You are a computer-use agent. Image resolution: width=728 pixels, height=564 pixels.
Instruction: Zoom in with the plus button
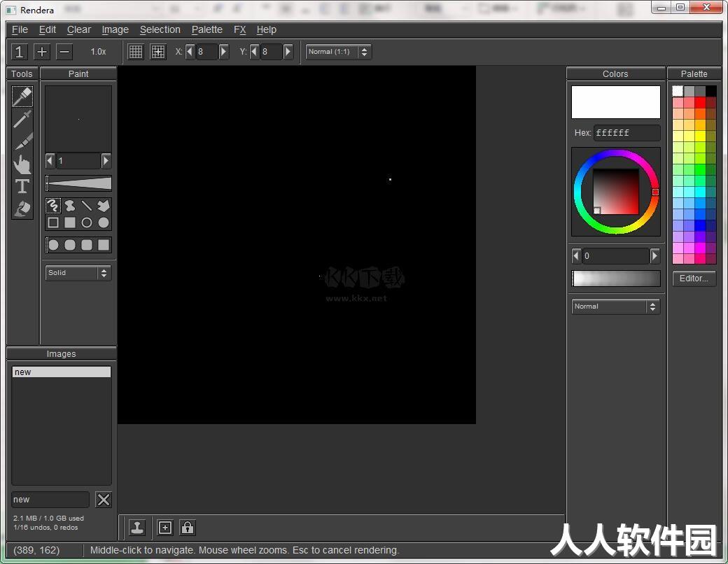pos(42,52)
